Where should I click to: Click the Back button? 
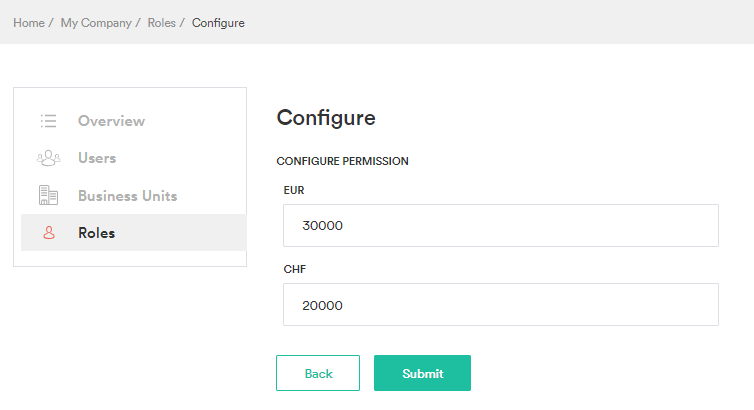pyautogui.click(x=318, y=373)
